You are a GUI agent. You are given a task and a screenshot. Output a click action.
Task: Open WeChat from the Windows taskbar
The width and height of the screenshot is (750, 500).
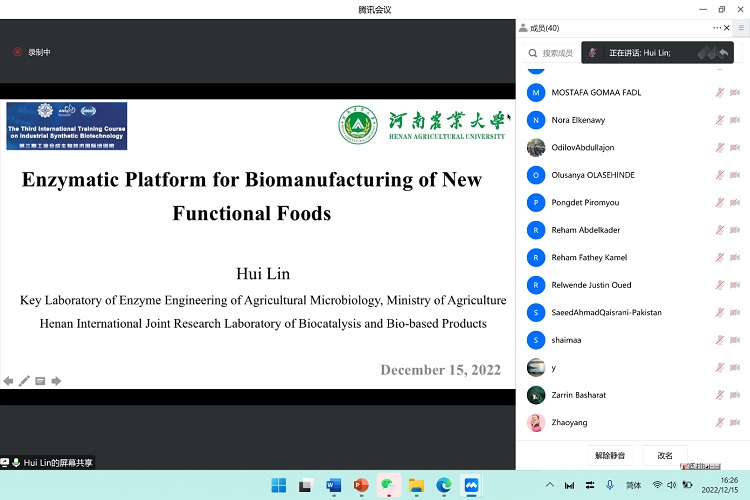(x=388, y=485)
